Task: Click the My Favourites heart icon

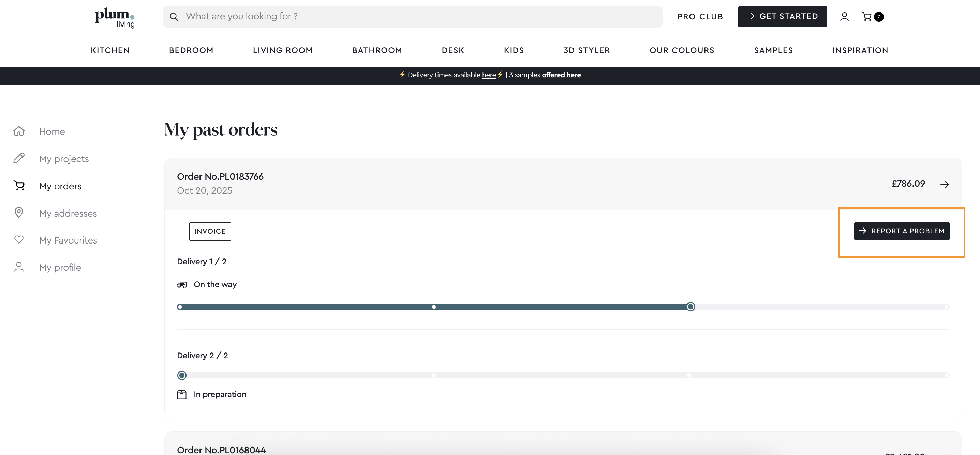Action: (19, 239)
